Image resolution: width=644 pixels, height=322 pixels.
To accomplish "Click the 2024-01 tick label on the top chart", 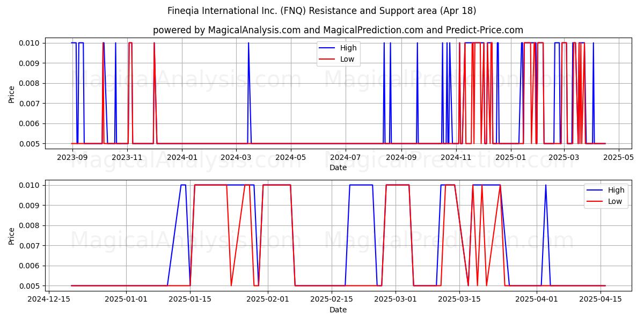I will (182, 157).
